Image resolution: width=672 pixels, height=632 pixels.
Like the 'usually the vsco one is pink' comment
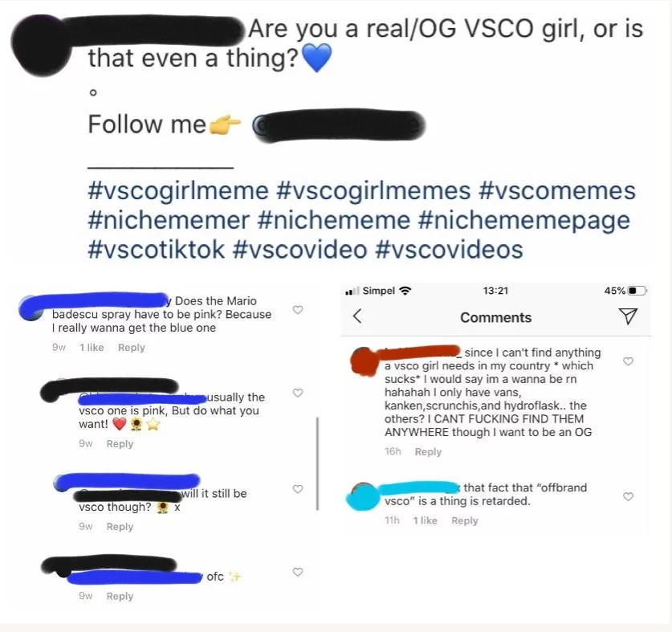click(x=297, y=393)
